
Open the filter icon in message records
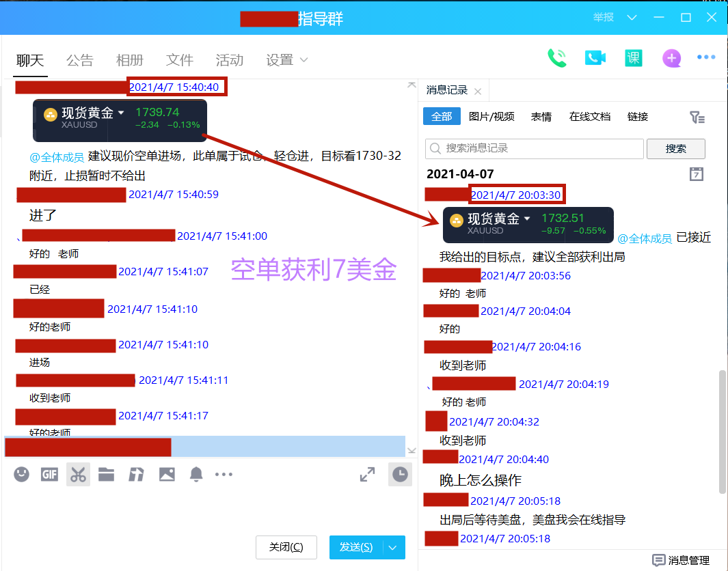[x=697, y=117]
